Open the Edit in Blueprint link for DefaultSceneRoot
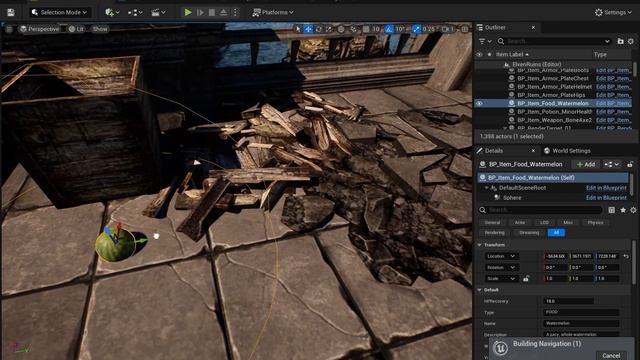The width and height of the screenshot is (640, 360). pyautogui.click(x=606, y=188)
